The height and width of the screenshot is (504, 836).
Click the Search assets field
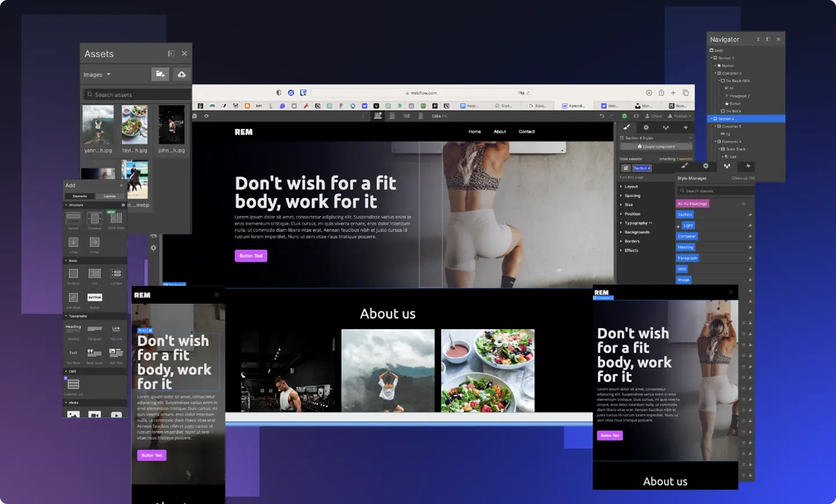point(136,95)
